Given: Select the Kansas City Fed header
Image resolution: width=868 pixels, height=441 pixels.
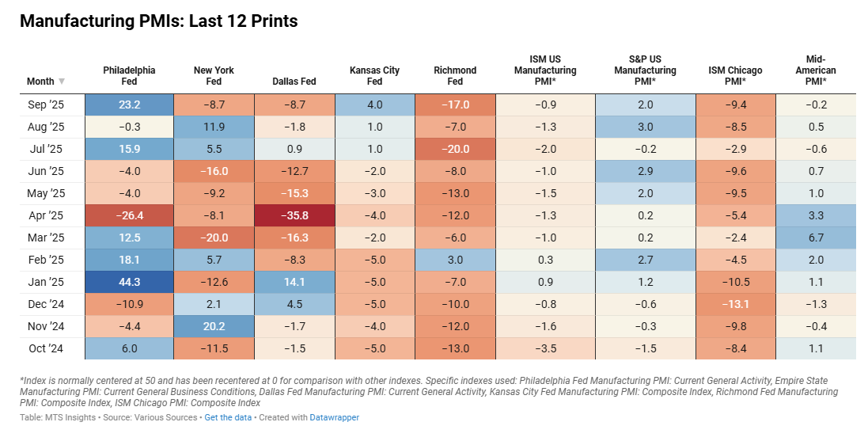Looking at the screenshot, I should 374,75.
